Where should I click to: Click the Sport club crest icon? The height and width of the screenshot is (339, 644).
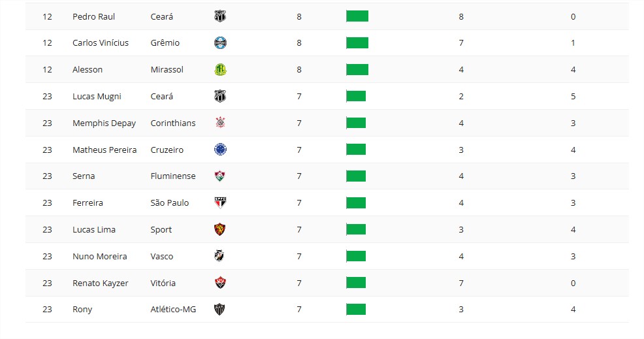(220, 230)
